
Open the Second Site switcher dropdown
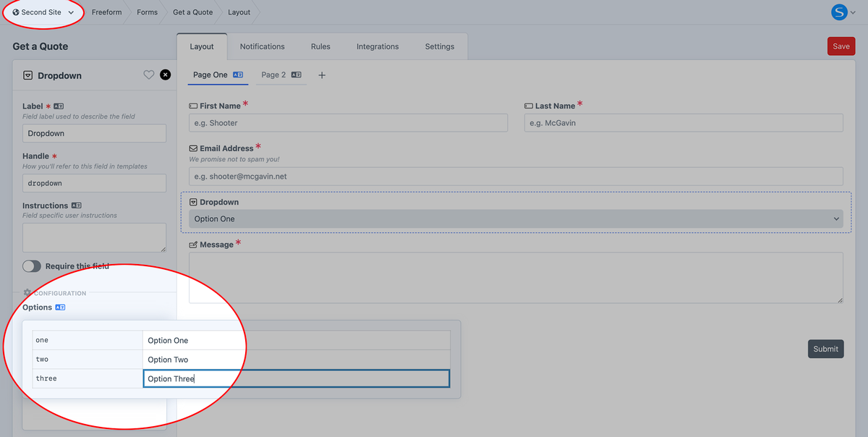43,12
